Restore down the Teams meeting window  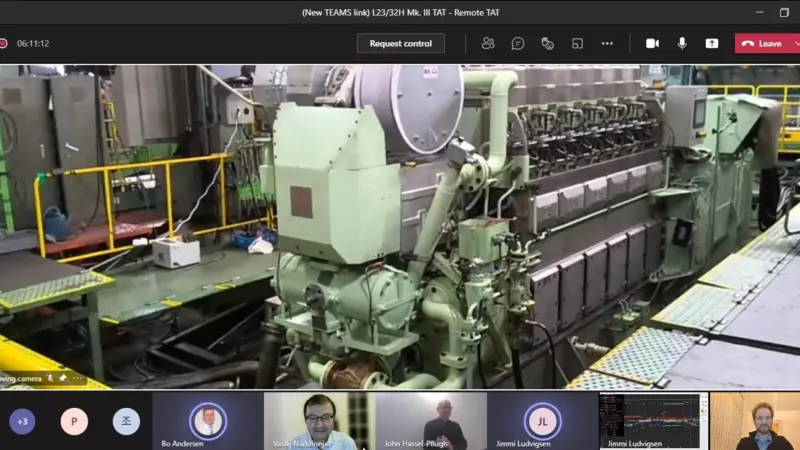point(784,12)
